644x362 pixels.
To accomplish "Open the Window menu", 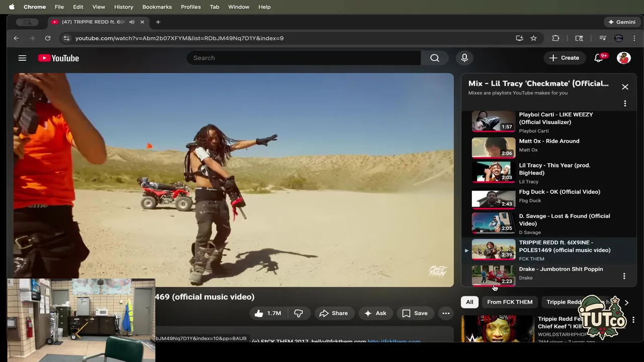I will click(x=238, y=7).
